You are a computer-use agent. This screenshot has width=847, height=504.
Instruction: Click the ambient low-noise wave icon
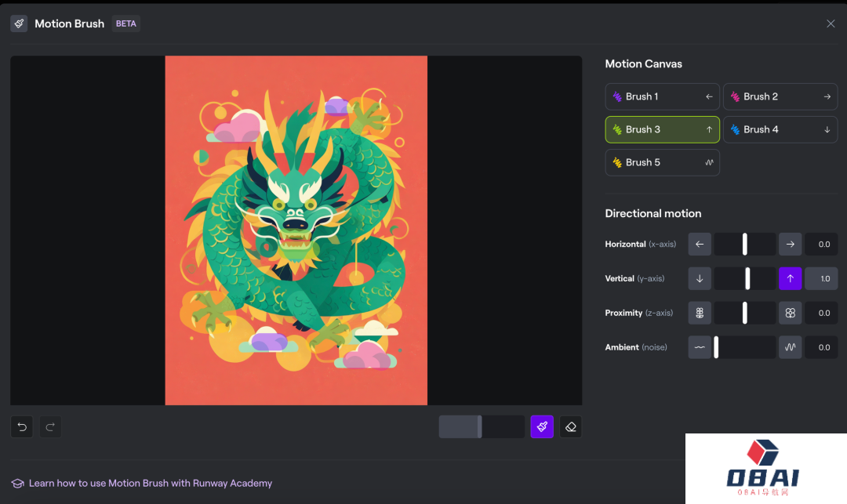[700, 347]
